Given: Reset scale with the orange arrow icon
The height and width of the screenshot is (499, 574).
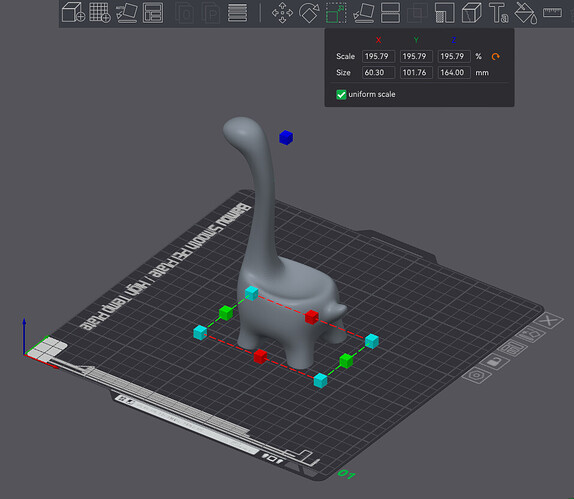Looking at the screenshot, I should click(495, 56).
